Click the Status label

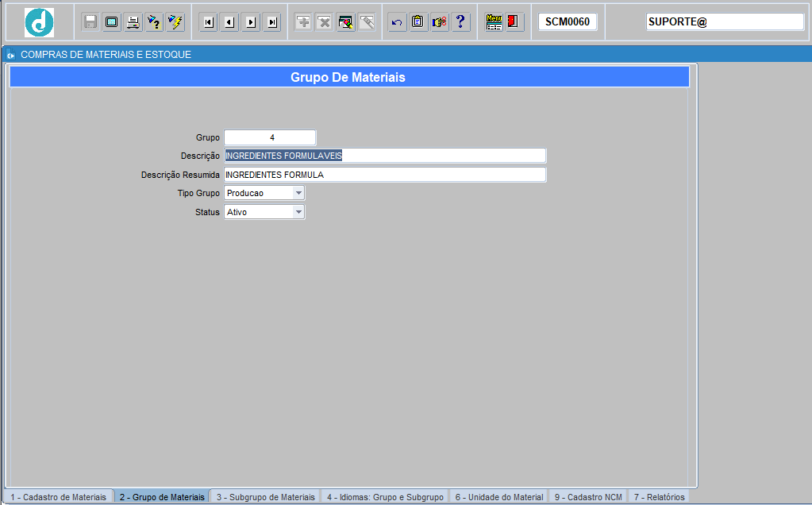[x=207, y=212]
